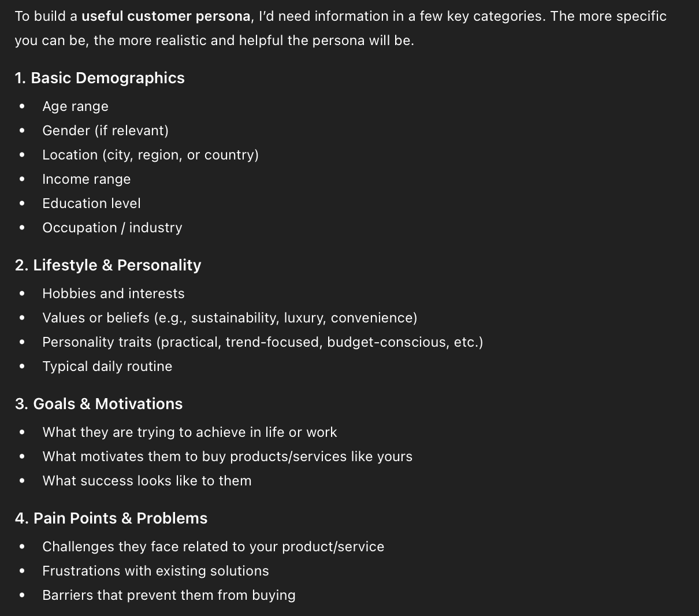Click the "Hobbies and interests" list item
Viewport: 699px width, 616px height.
[113, 294]
